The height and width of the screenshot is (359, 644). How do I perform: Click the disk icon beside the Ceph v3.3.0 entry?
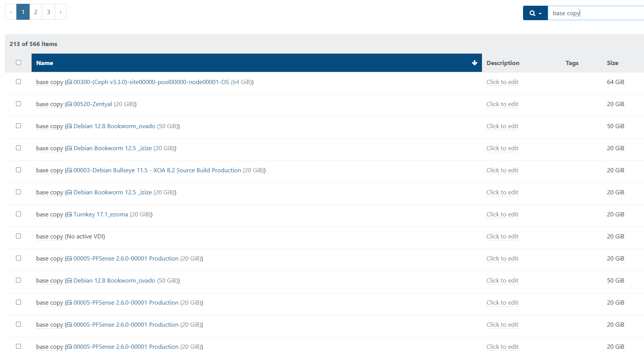(69, 82)
